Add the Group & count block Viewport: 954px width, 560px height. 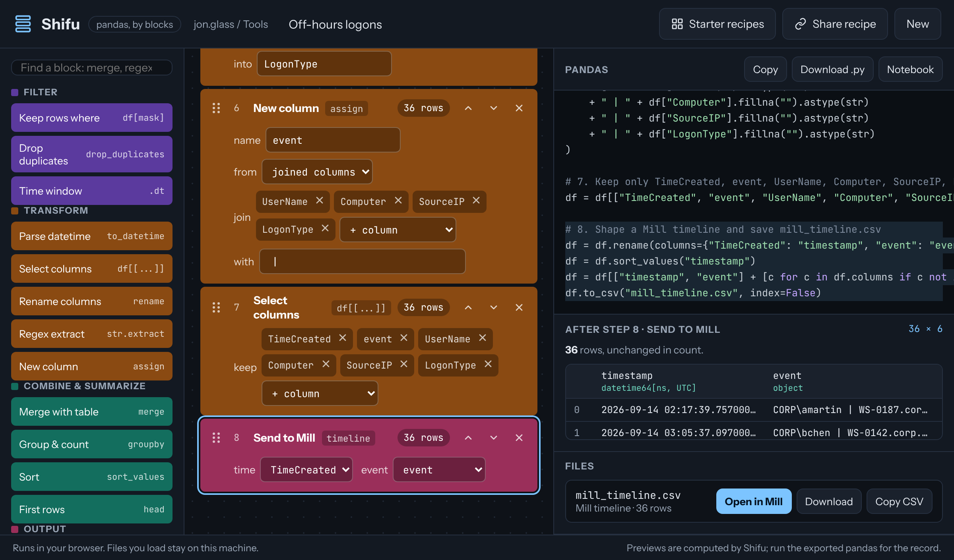92,444
